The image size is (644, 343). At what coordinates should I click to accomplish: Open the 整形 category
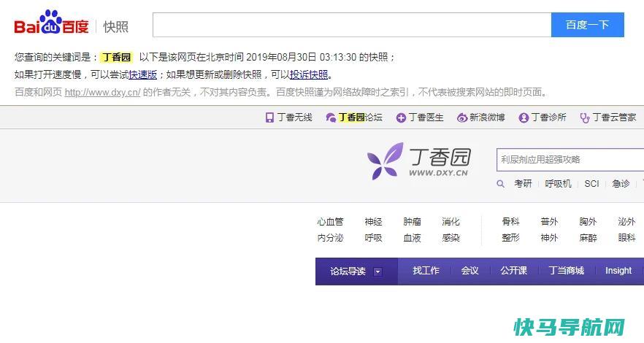510,238
